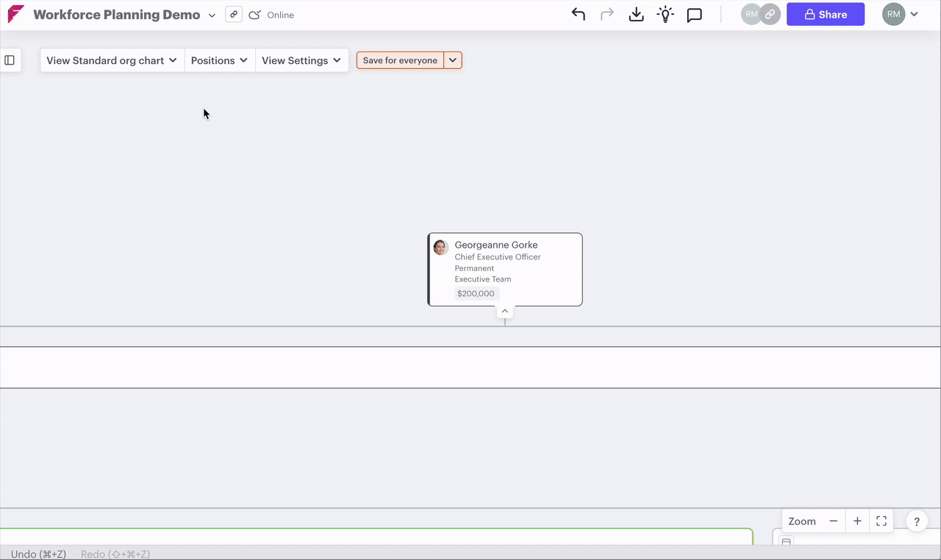Click the copy link icon beside the document title
Viewport: 941px width, 560px height.
click(x=233, y=13)
